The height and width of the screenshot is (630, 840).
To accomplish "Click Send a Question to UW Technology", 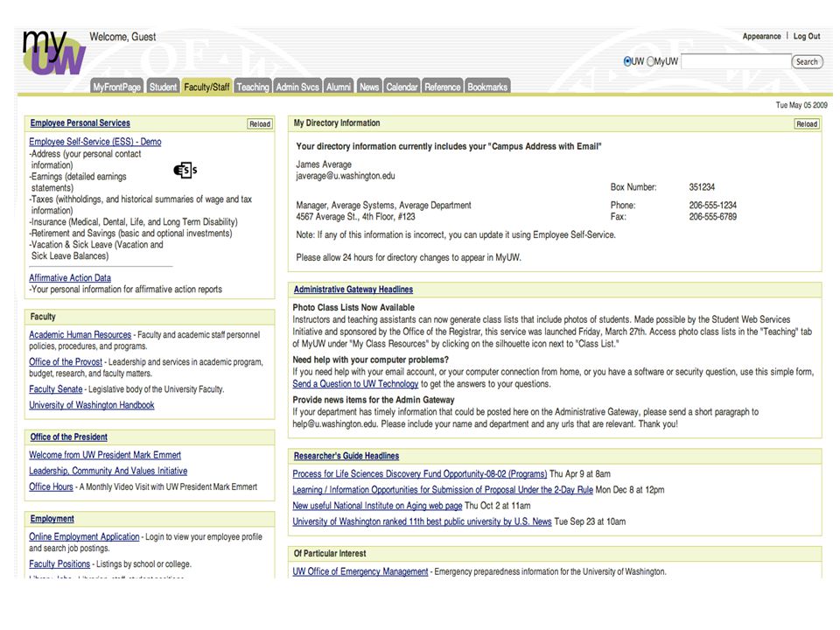I will tap(355, 383).
